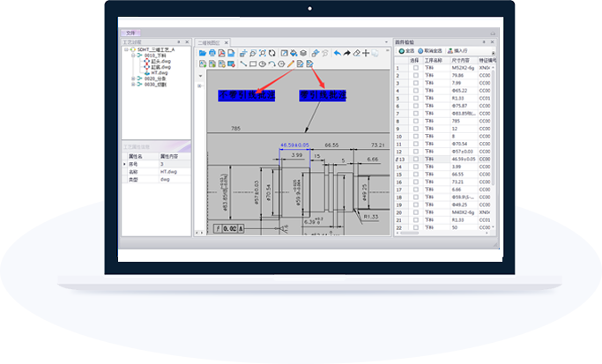Click the 取消全选 deselect-all button

430,51
